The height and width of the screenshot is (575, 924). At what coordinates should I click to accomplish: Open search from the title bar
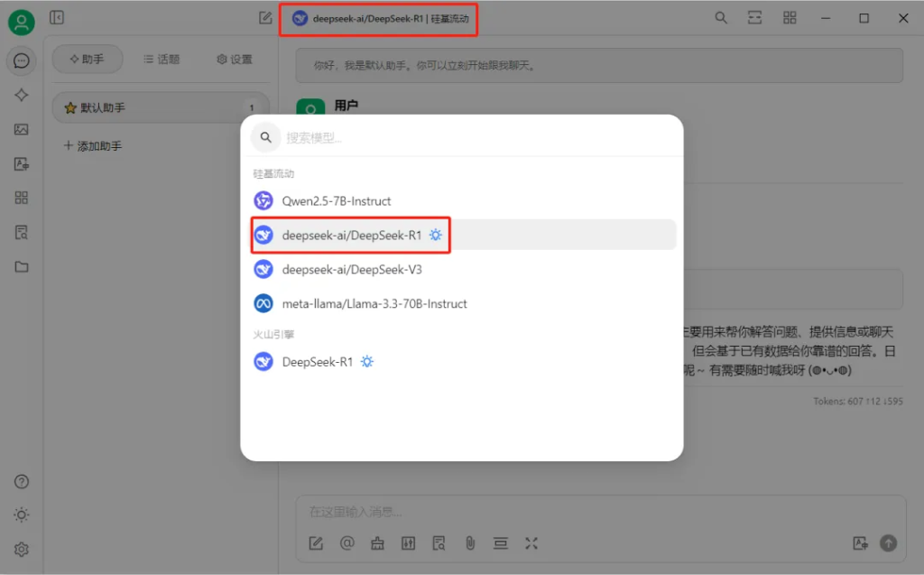coord(720,17)
